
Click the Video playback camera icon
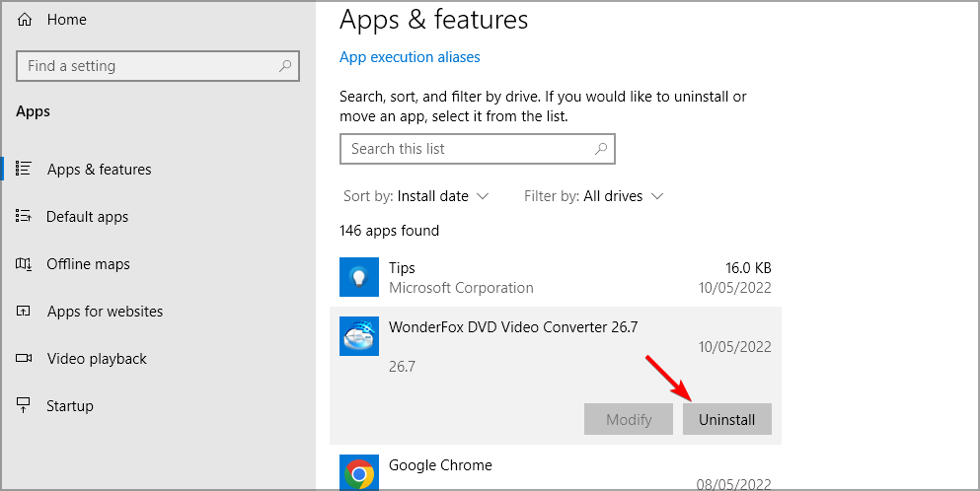[x=24, y=359]
